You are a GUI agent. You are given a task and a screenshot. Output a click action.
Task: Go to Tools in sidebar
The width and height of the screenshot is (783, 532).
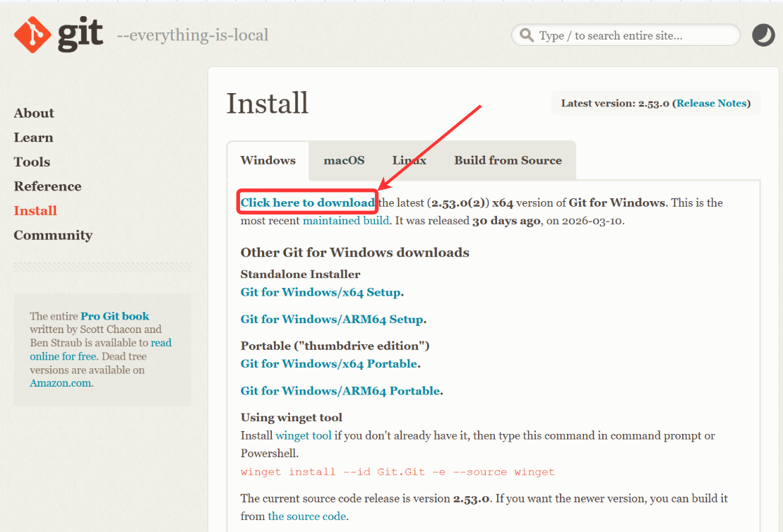click(32, 162)
